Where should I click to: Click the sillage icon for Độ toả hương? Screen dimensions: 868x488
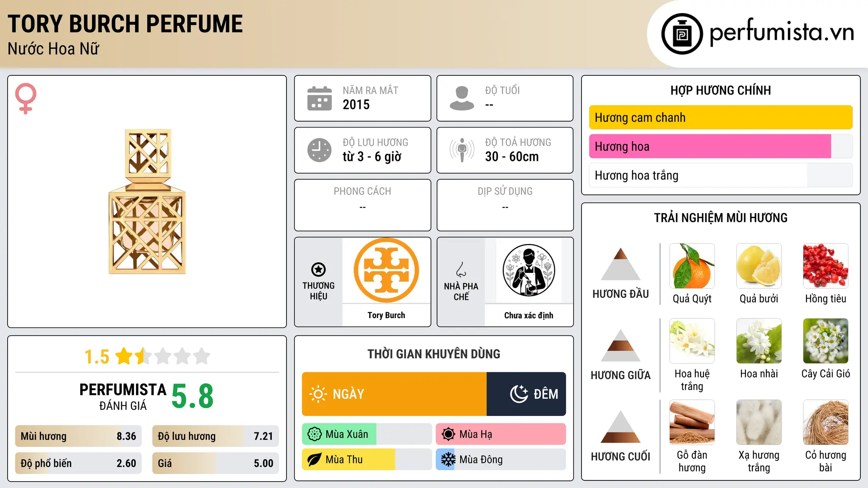(462, 150)
